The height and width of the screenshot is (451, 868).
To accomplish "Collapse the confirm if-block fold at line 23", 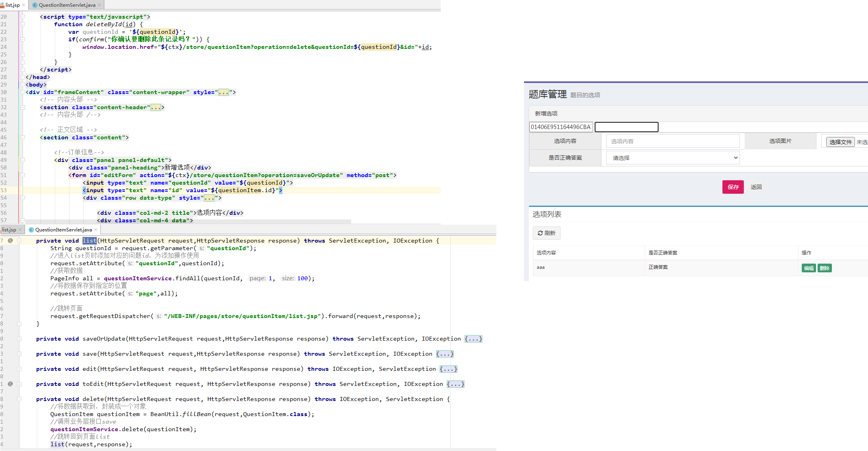I will click(x=23, y=39).
